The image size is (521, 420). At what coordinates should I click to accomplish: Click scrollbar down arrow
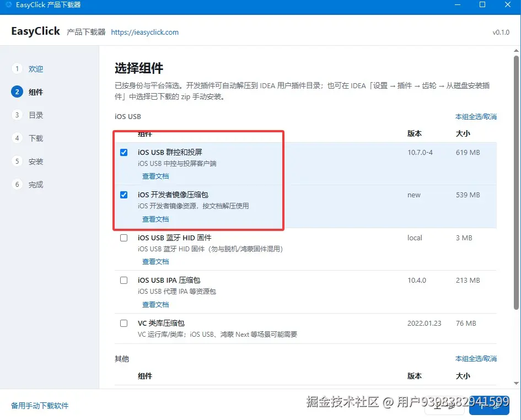(x=516, y=384)
